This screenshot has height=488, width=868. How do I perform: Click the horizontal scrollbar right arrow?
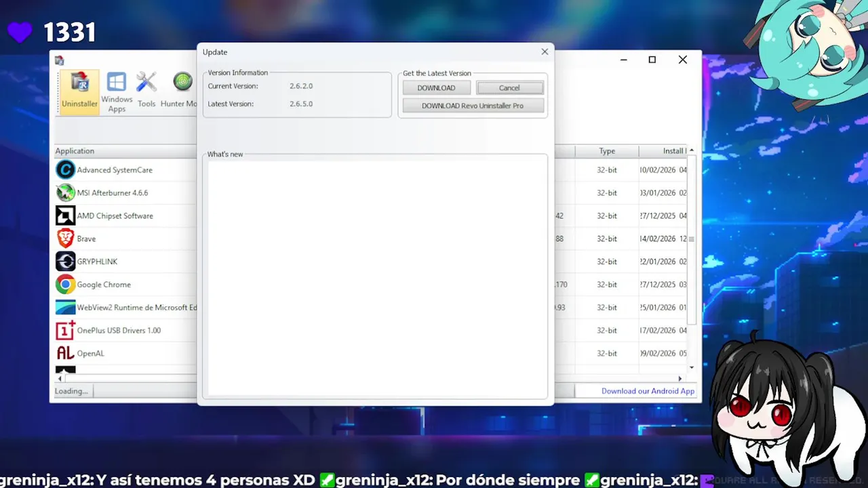(x=680, y=379)
